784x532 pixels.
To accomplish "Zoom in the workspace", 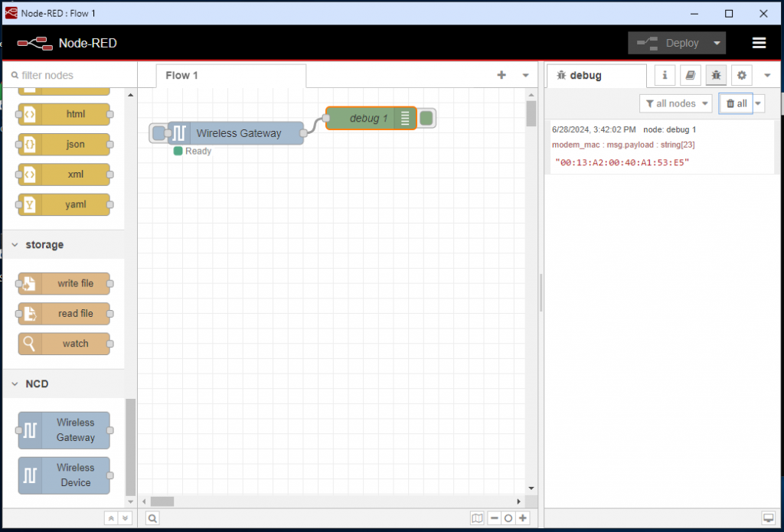I will tap(523, 518).
